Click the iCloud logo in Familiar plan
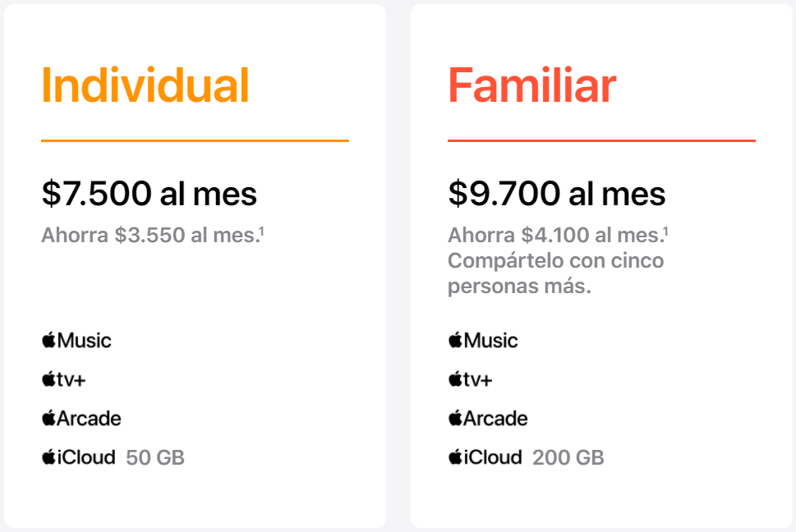 point(485,457)
